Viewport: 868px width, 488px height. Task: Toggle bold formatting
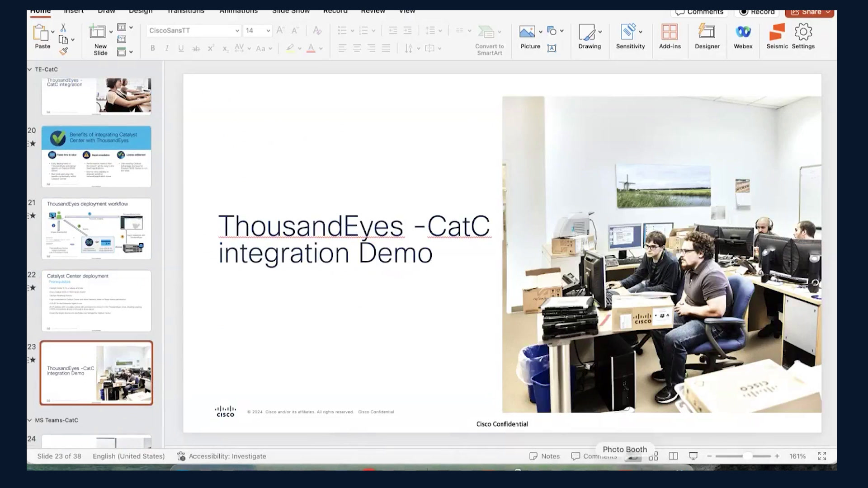click(153, 48)
